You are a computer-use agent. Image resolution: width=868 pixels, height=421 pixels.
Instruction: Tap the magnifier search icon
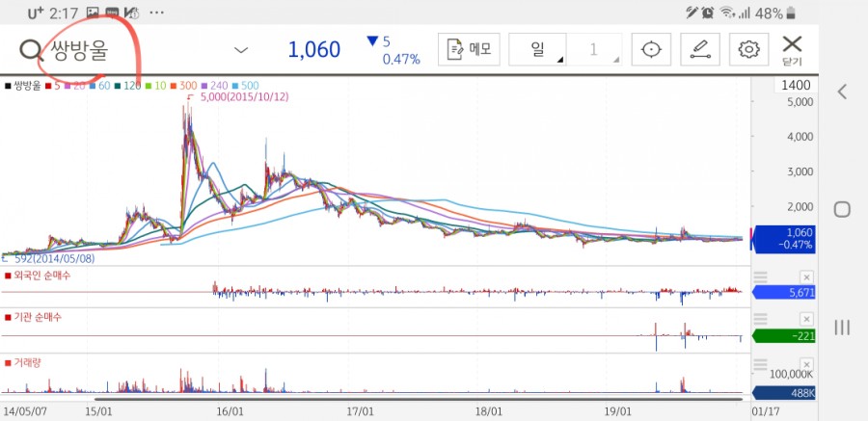pyautogui.click(x=31, y=50)
